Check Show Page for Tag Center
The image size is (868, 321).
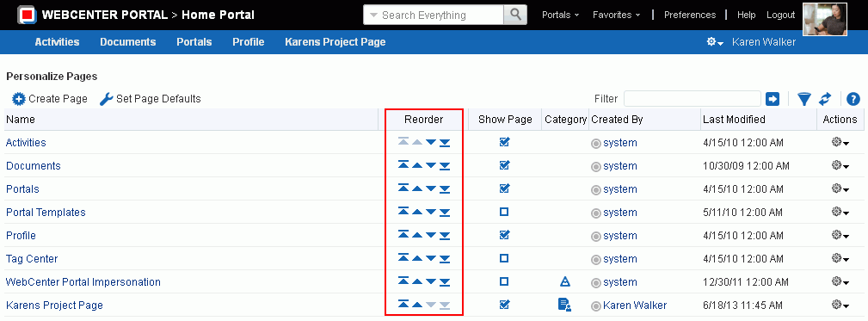click(x=504, y=258)
